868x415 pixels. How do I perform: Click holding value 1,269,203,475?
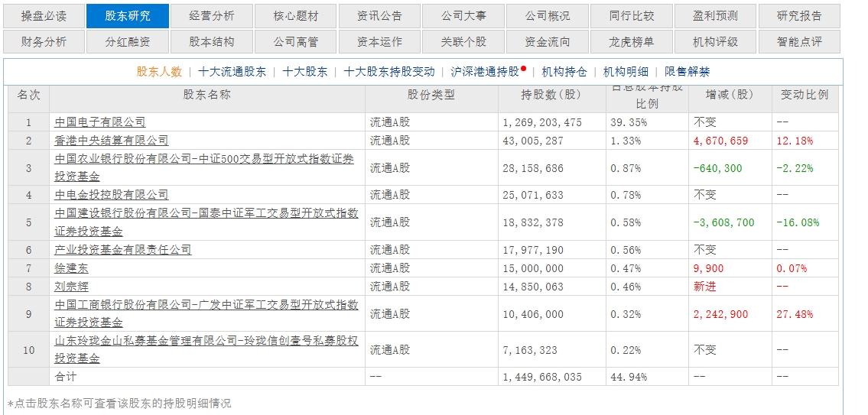(542, 122)
